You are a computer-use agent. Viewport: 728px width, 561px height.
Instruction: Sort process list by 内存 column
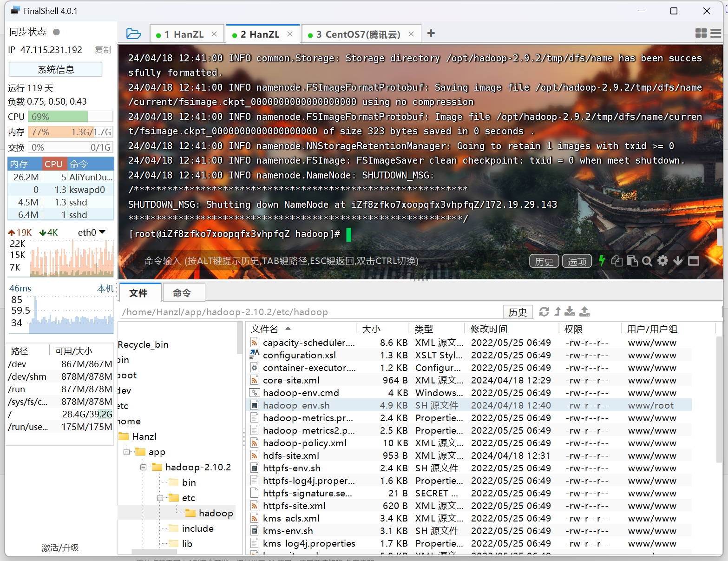pyautogui.click(x=25, y=164)
